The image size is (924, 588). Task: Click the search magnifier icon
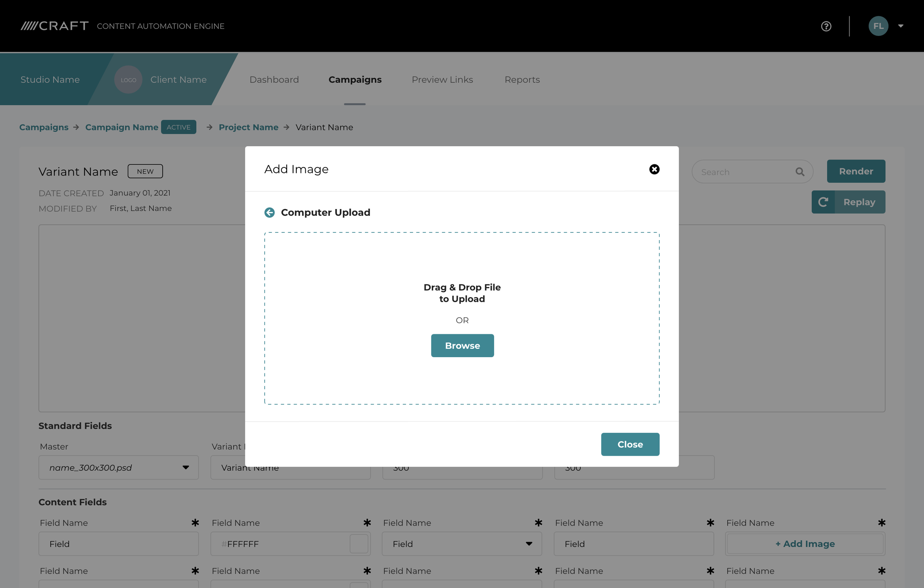[800, 172]
